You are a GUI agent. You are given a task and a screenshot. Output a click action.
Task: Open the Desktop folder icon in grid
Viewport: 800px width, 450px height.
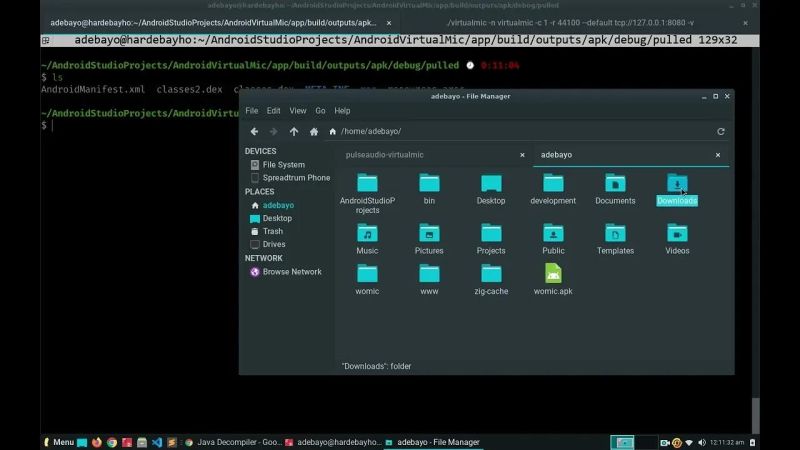pos(491,189)
